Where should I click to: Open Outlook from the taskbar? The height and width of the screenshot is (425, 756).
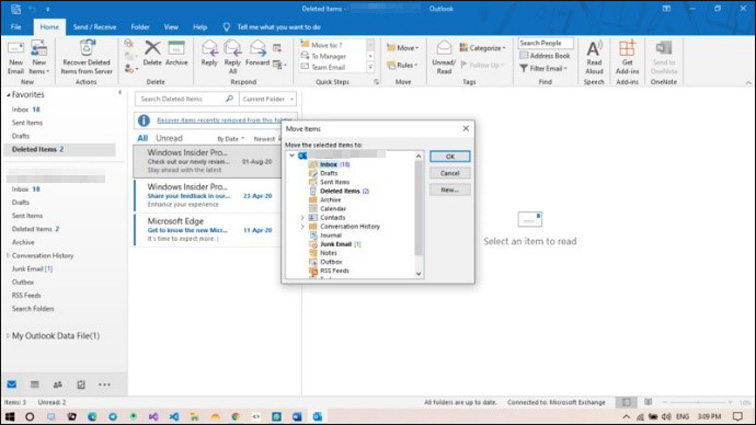[x=317, y=416]
